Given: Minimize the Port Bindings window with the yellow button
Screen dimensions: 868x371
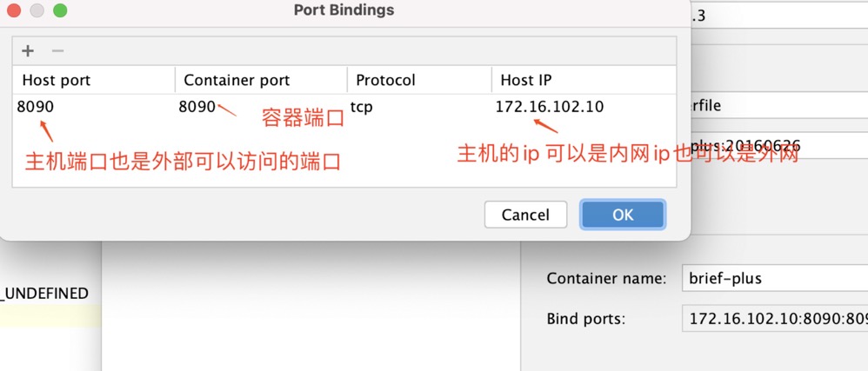Looking at the screenshot, I should click(37, 11).
